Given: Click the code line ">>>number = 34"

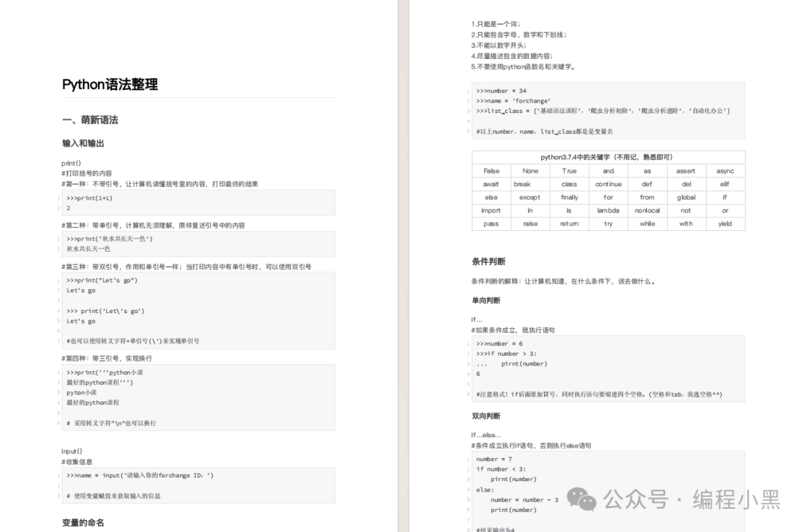Looking at the screenshot, I should click(501, 90).
